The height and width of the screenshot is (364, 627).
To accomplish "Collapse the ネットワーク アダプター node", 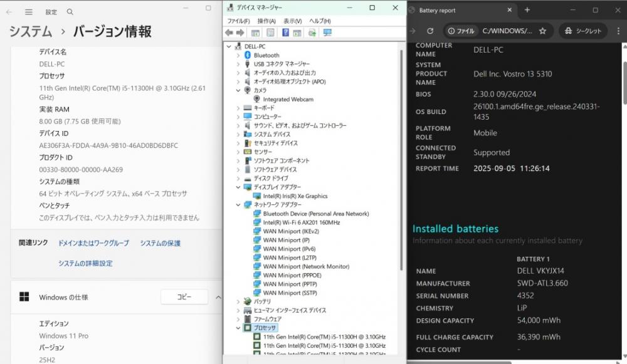I will click(x=238, y=205).
